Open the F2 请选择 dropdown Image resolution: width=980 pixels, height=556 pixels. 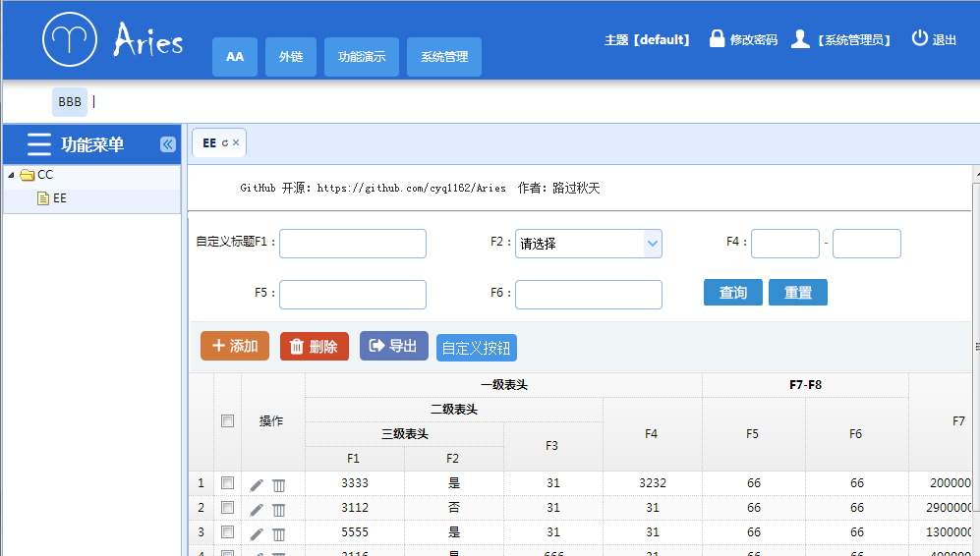(588, 244)
